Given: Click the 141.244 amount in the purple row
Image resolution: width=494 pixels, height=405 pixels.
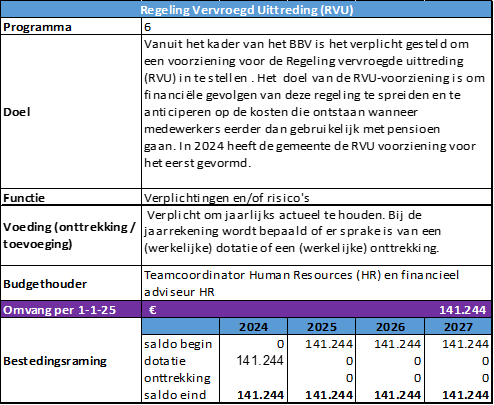Looking at the screenshot, I should [x=463, y=310].
